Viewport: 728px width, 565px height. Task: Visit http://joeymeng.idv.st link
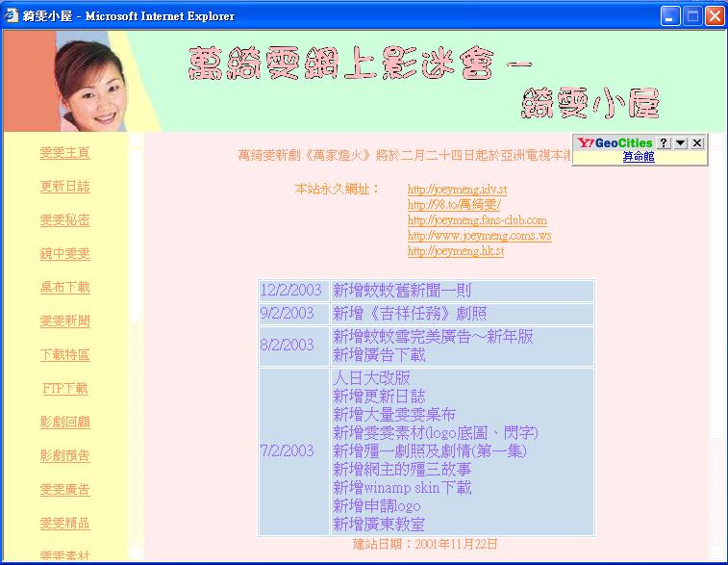click(x=458, y=190)
